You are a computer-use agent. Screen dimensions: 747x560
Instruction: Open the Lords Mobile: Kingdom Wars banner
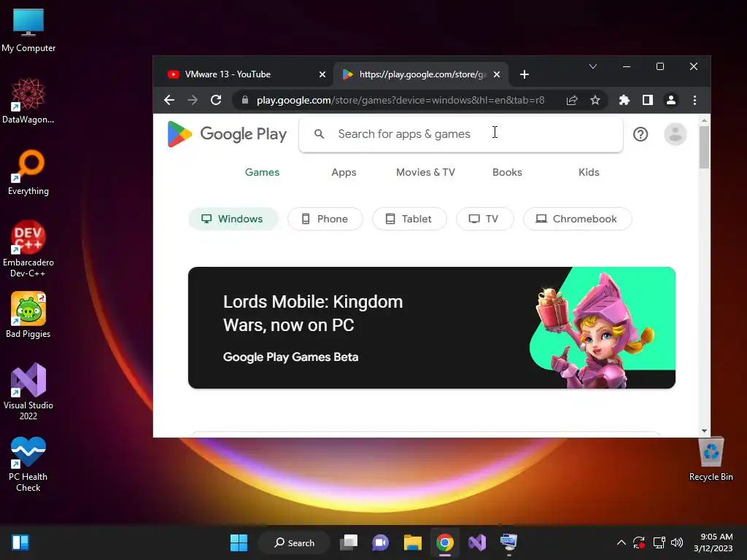tap(432, 327)
